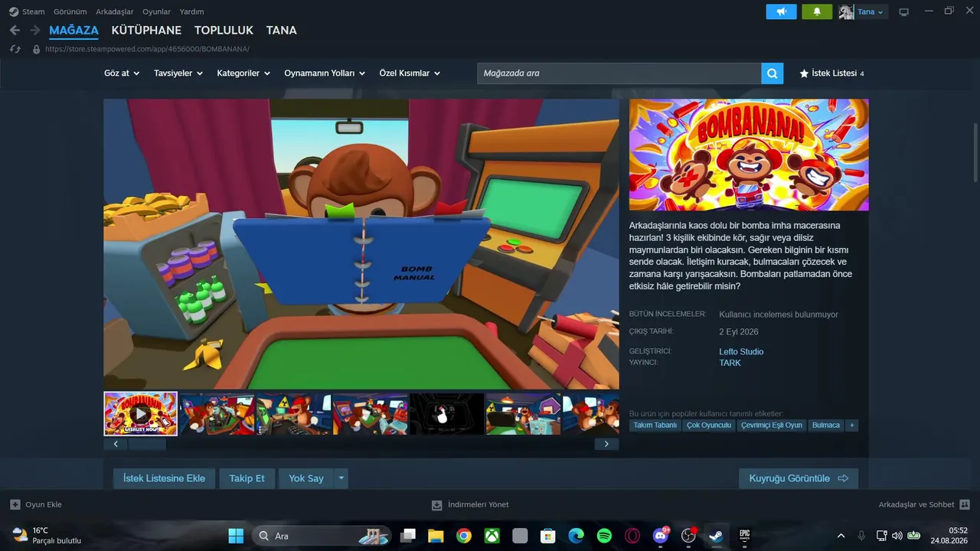Switch to Big Picture mode monitor icon

pyautogui.click(x=904, y=12)
